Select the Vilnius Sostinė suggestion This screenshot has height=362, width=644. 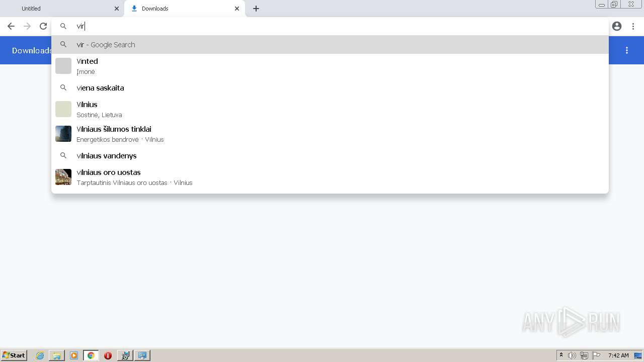[330, 109]
